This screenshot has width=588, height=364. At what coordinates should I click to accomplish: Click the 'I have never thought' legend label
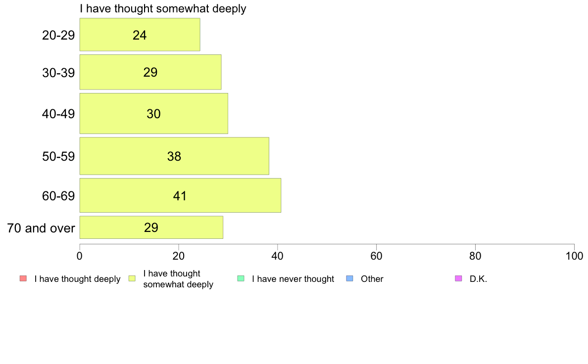point(293,279)
